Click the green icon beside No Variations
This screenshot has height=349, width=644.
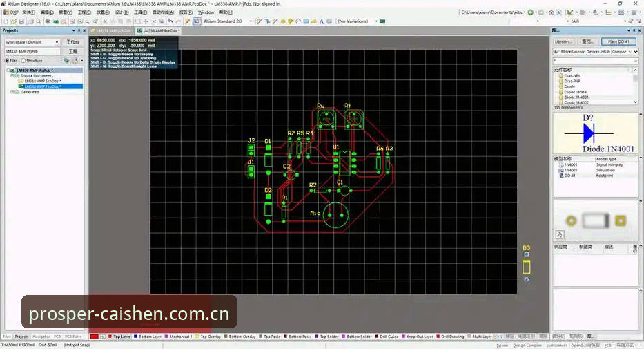point(382,21)
